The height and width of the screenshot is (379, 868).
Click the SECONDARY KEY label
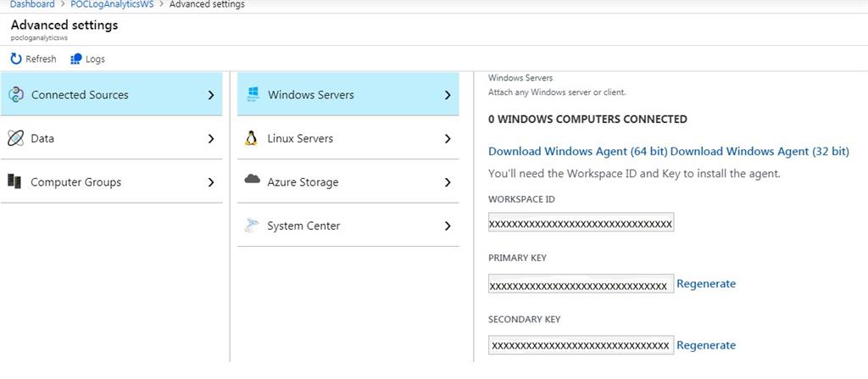click(524, 320)
